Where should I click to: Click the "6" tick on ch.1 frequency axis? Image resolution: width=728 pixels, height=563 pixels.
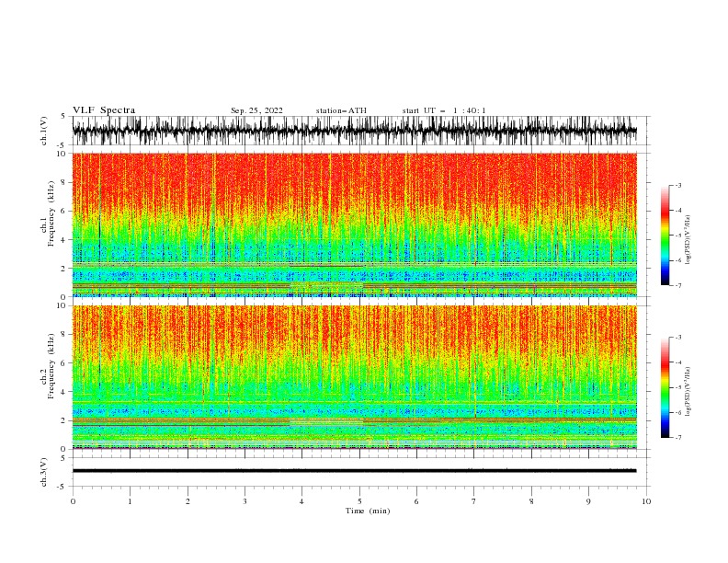click(x=64, y=211)
